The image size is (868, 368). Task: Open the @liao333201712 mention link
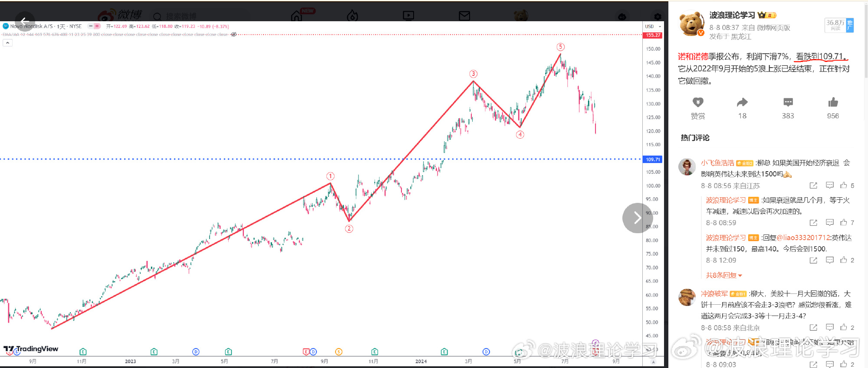(803, 238)
